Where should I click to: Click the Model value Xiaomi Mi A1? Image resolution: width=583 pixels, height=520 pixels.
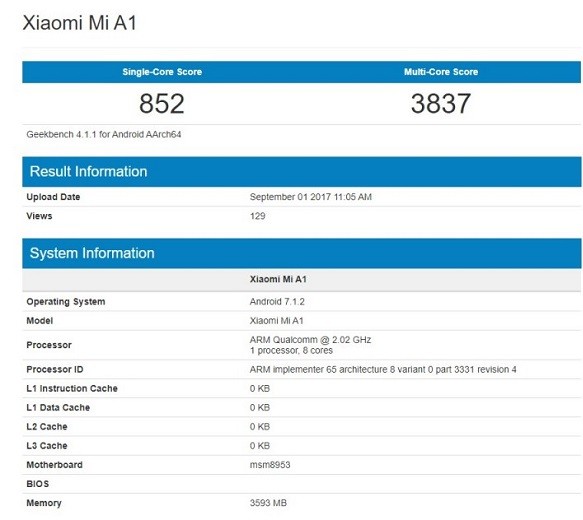(x=277, y=320)
